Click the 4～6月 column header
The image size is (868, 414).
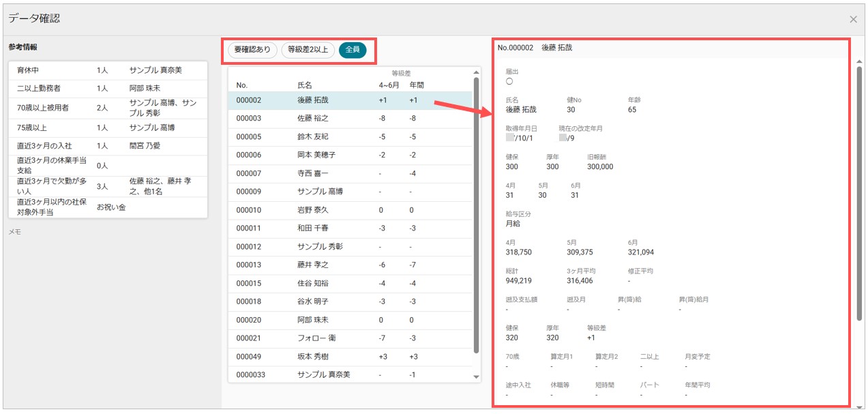pos(389,85)
